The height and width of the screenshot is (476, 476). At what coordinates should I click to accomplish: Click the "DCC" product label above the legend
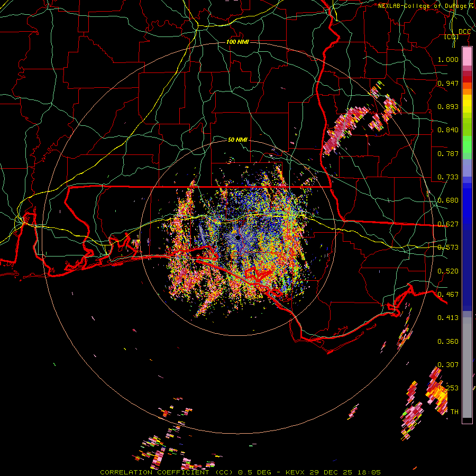coord(464,32)
